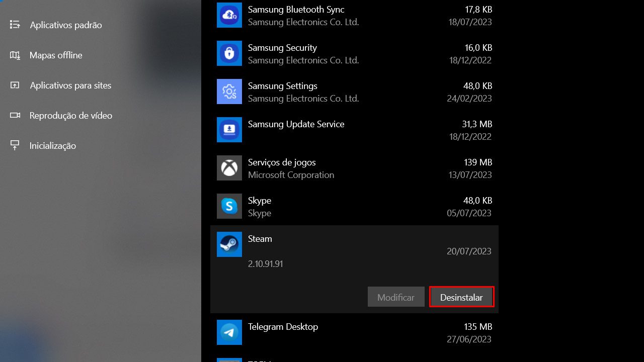Select the Samsung Settings app name

pos(283,86)
